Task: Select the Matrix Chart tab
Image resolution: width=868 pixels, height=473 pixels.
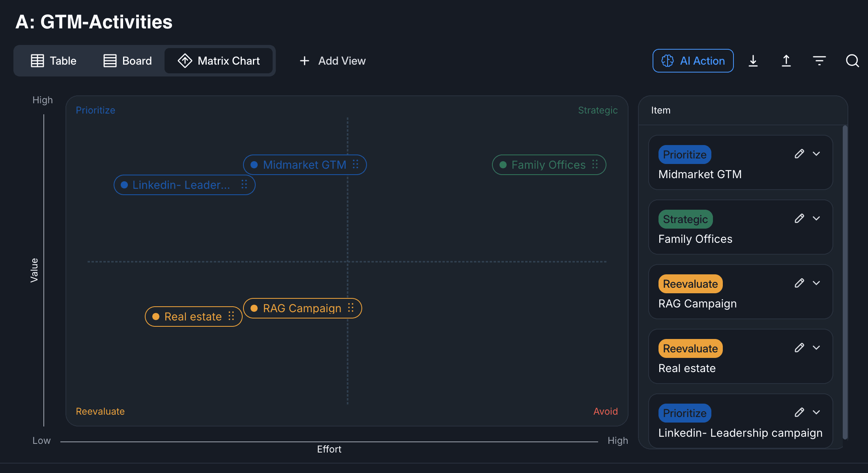Action: 219,61
